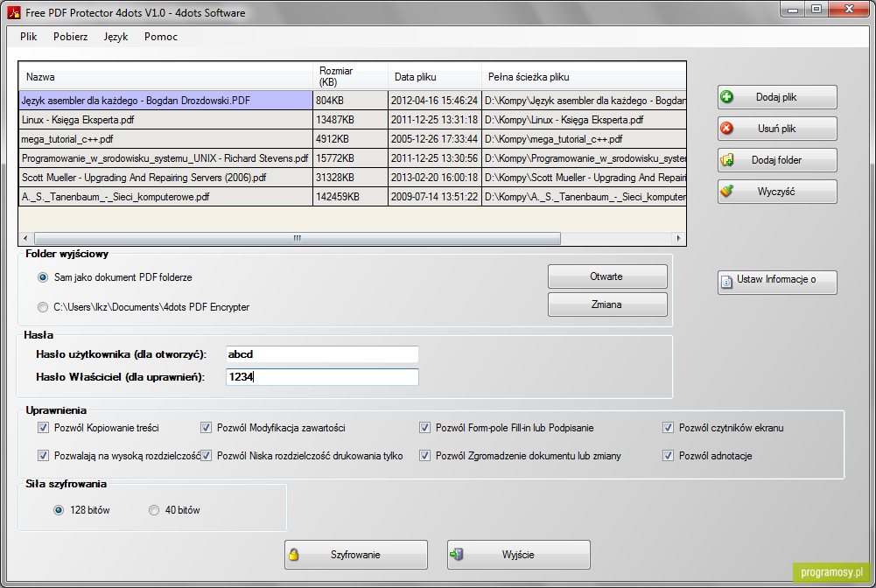
Task: Toggle Pozwól adnotacje checkbox
Action: 669,456
